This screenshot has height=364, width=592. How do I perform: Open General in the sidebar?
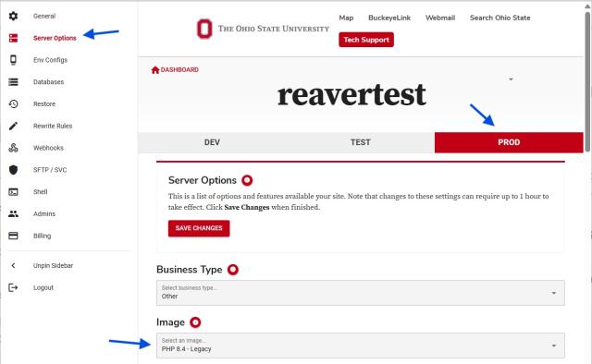44,17
